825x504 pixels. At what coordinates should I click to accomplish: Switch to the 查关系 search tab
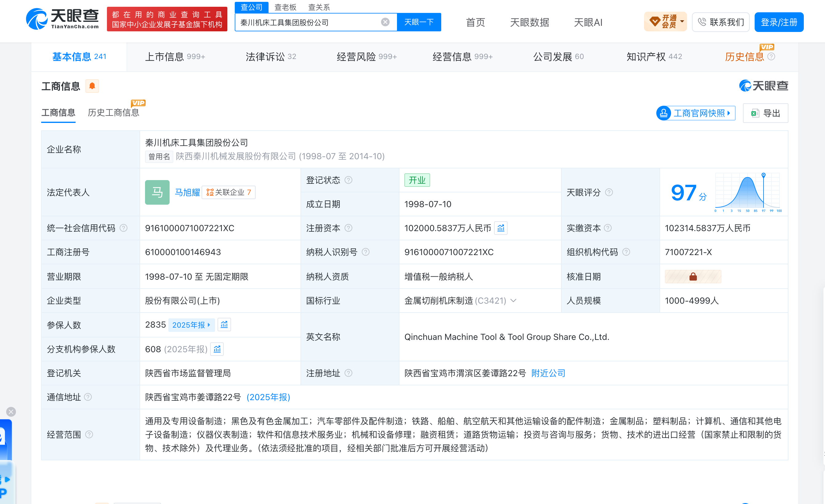tap(319, 7)
